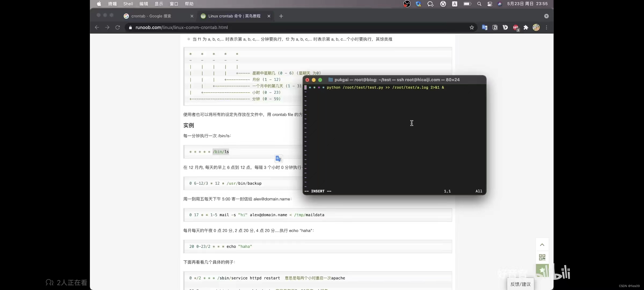The image size is (644, 290).
Task: Open the Apple menu
Action: (x=99, y=4)
